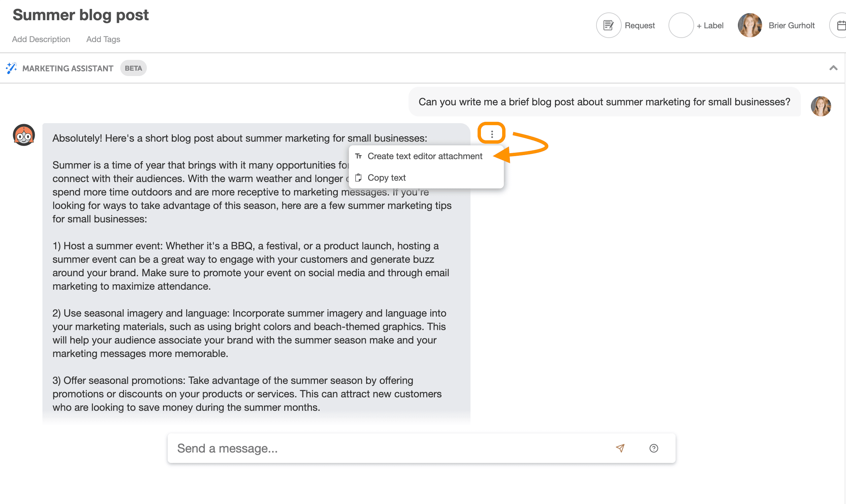
Task: Open the three-dot message options menu
Action: pos(491,134)
